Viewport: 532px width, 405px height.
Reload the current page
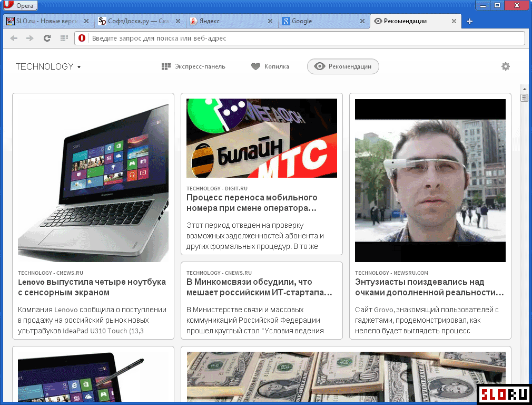(x=47, y=38)
